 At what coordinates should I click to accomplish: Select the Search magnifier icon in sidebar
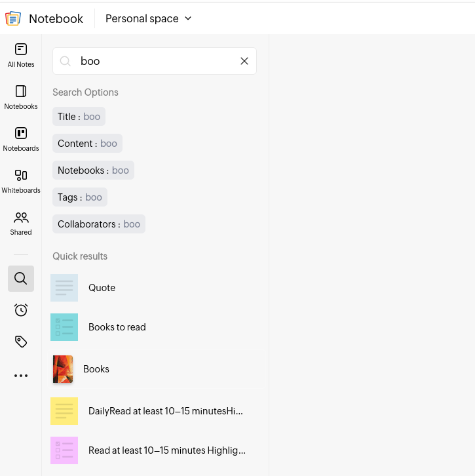pos(21,279)
